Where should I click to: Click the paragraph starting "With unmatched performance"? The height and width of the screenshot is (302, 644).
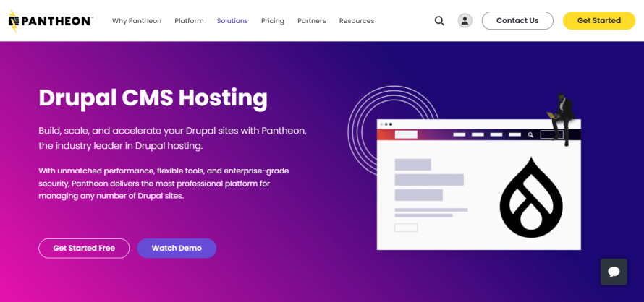(164, 183)
